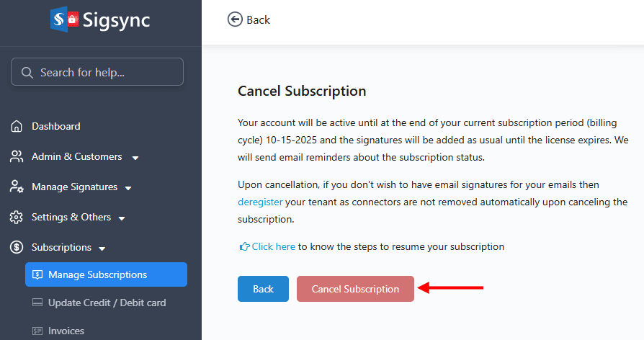Click the Invoices icon in sidebar
Viewport: 644px width, 340px height.
[x=37, y=331]
